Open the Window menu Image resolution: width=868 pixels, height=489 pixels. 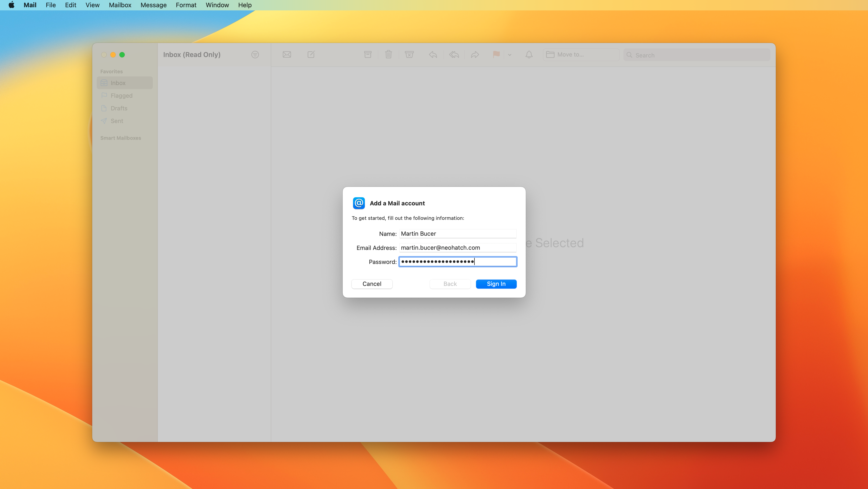coord(217,5)
